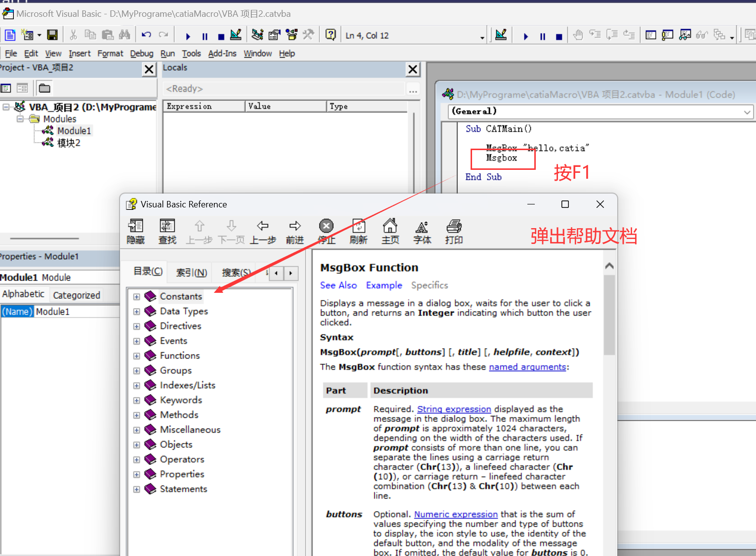Toggle Design Mode on Standard toolbar

click(236, 35)
